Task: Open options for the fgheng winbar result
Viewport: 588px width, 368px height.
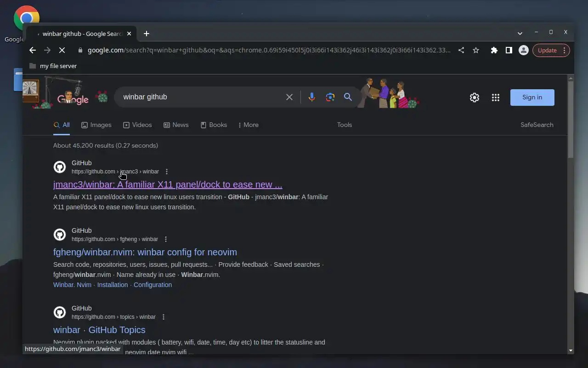Action: tap(166, 239)
